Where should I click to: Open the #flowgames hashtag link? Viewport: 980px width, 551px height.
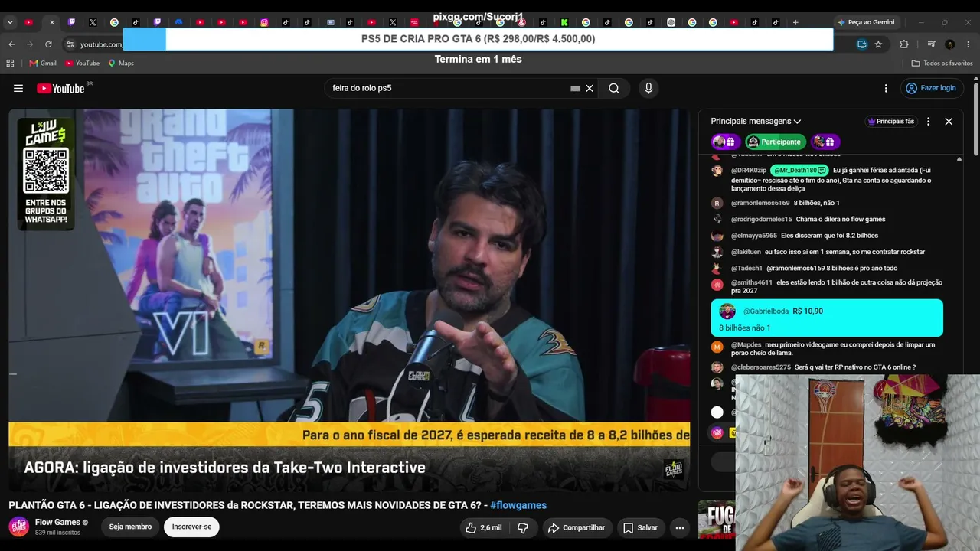tap(518, 505)
